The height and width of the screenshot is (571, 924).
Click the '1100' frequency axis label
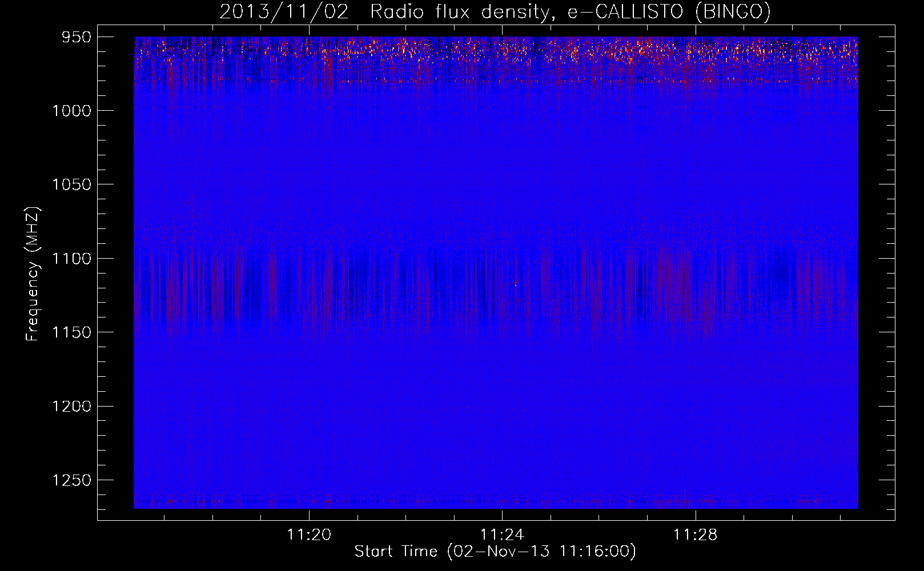point(72,259)
